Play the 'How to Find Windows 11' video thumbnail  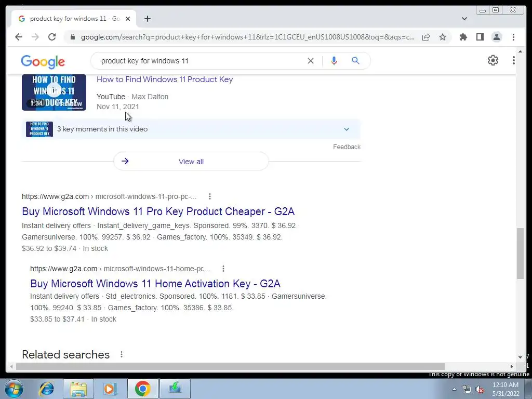[54, 92]
